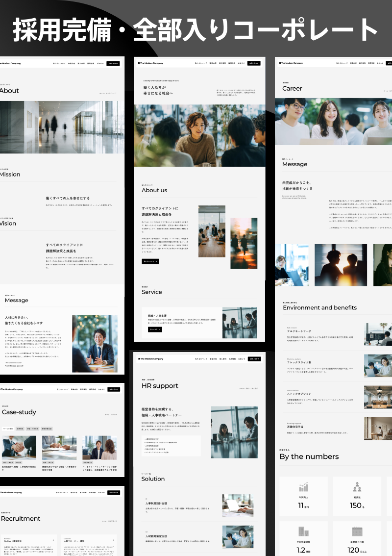Click the '11' annual sales value
Screen dimensions: 392x556
pyautogui.click(x=301, y=505)
